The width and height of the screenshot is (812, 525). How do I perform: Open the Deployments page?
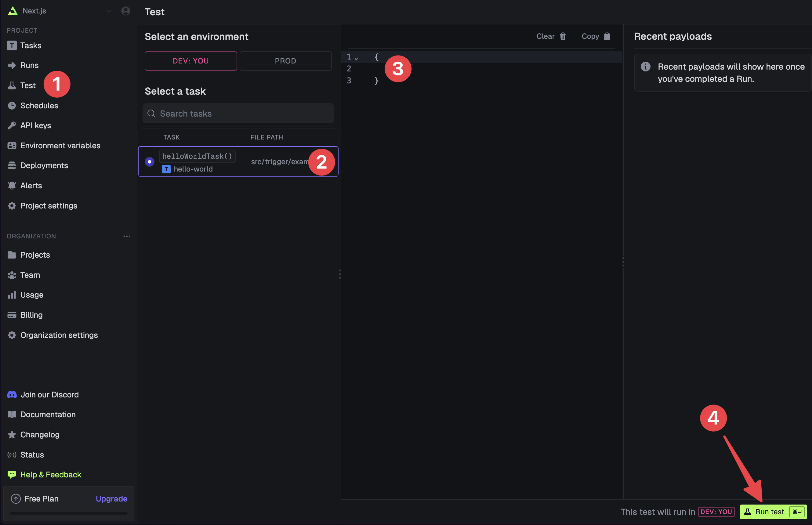coord(44,165)
